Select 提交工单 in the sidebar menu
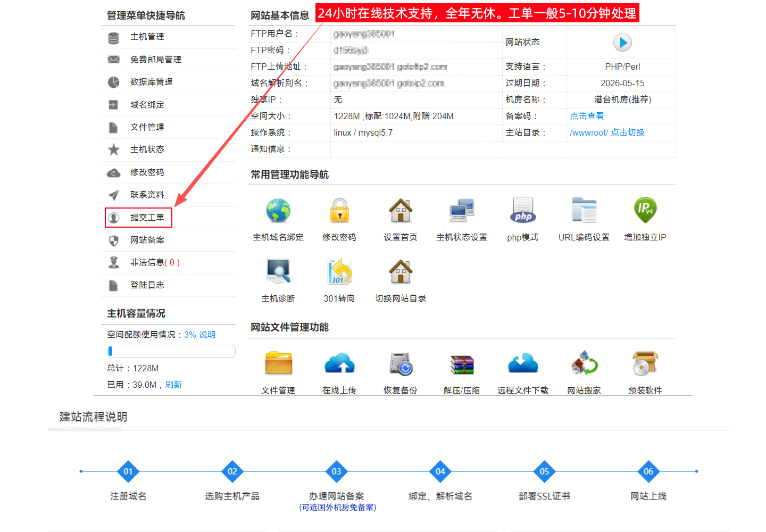766x532 pixels. pyautogui.click(x=147, y=218)
